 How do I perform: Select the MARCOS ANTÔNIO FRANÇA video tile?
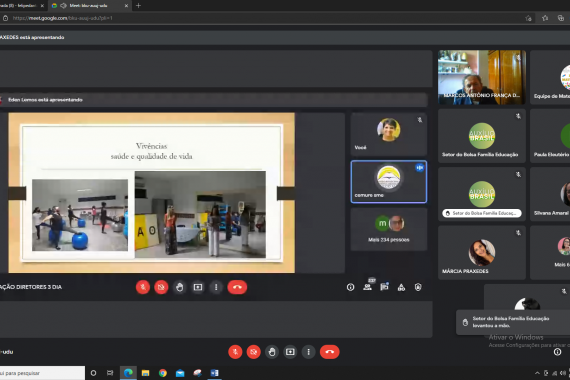coord(482,77)
